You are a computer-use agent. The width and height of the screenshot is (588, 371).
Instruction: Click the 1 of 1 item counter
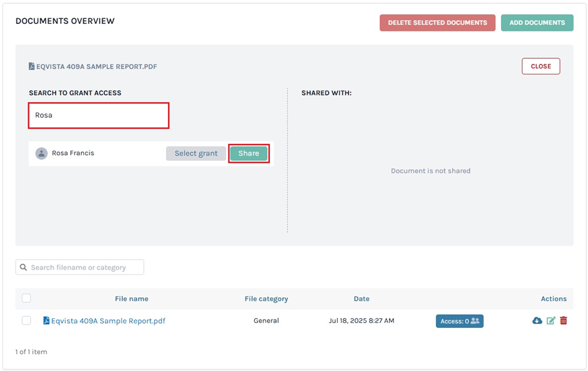[x=31, y=352]
